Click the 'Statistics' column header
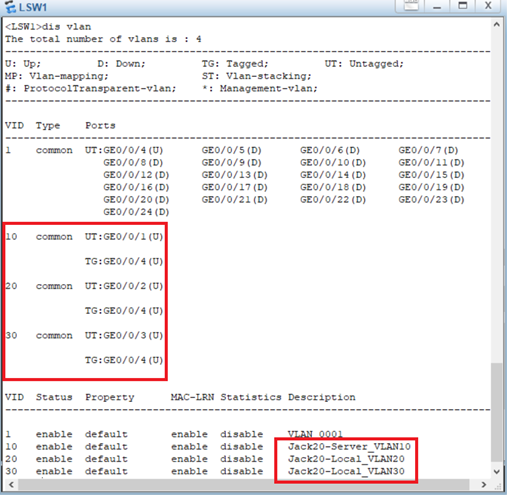 tap(251, 397)
